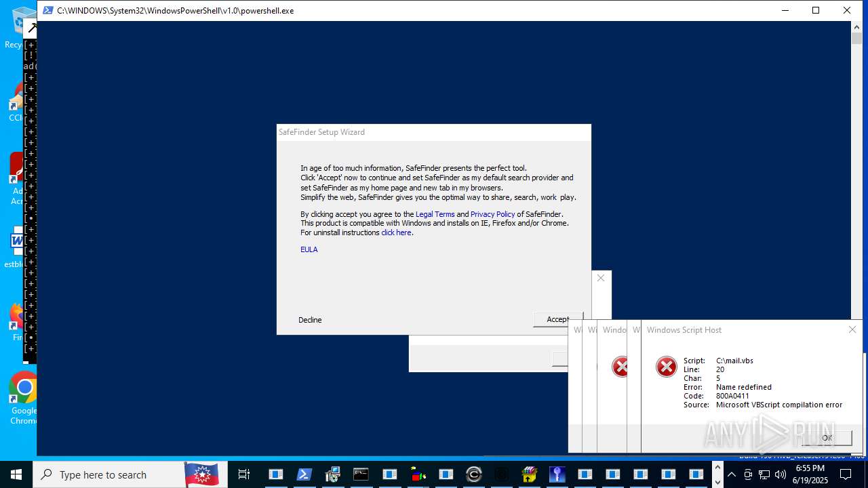Switch to the WinRAR taskbar icon
This screenshot has width=868, height=488.
[x=529, y=474]
